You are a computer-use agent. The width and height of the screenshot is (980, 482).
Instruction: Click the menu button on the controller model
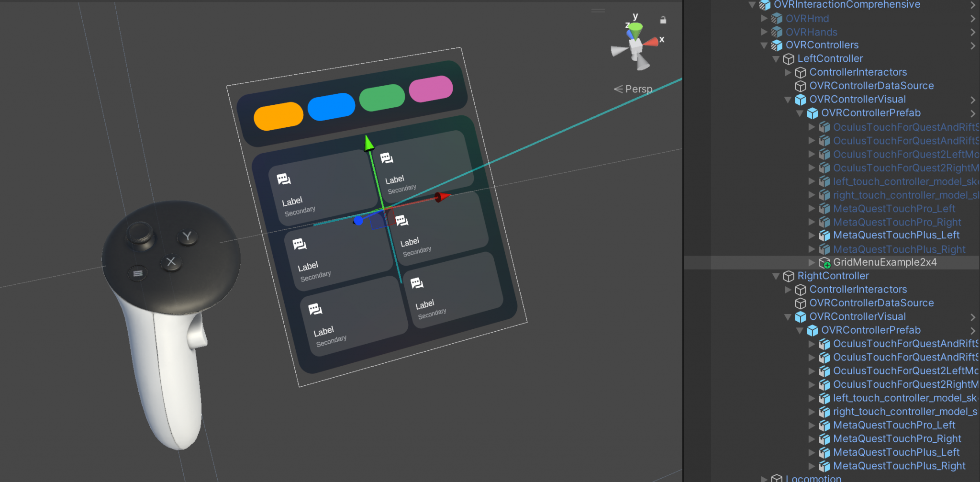[138, 273]
